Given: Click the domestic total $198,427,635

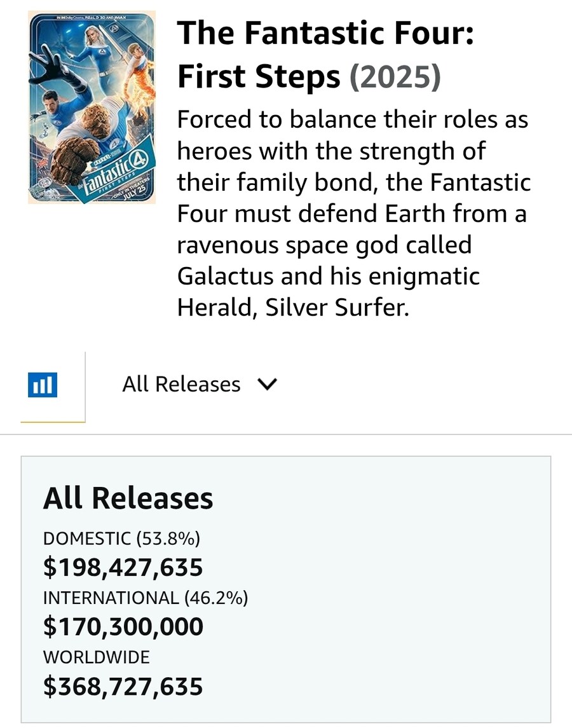Looking at the screenshot, I should click(x=123, y=567).
